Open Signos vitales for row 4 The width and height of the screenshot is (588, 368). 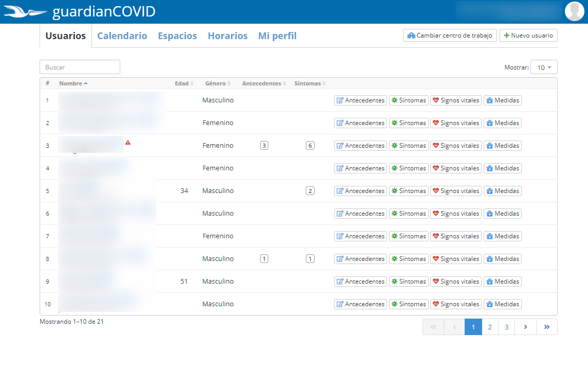(x=456, y=168)
